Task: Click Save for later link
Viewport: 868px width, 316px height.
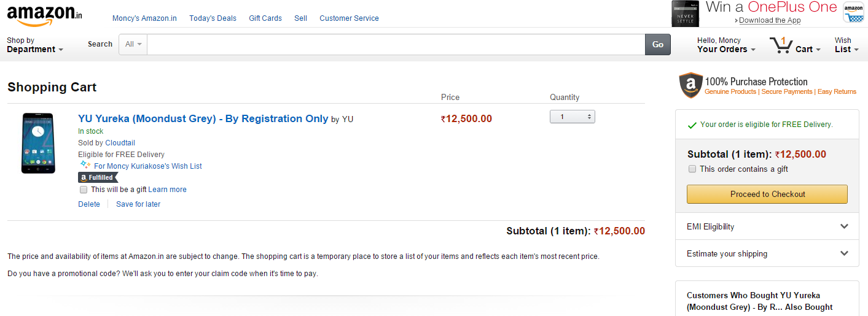Action: coord(138,204)
